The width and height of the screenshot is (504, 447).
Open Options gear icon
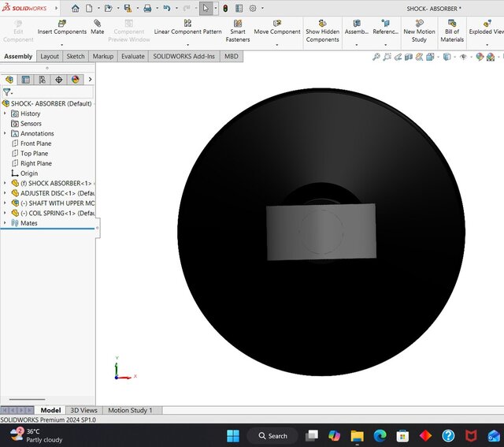(253, 9)
